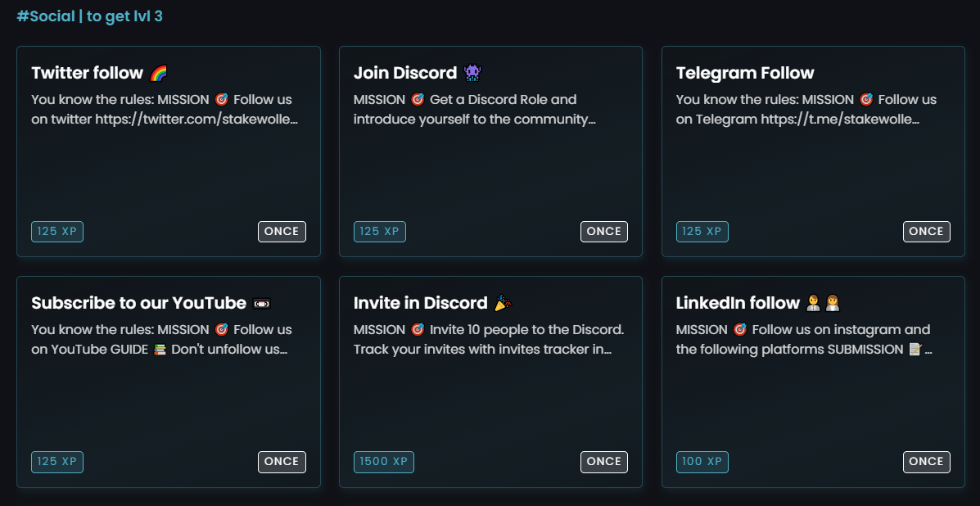
Task: Click the 125 XP badge on YouTube card
Action: [57, 462]
